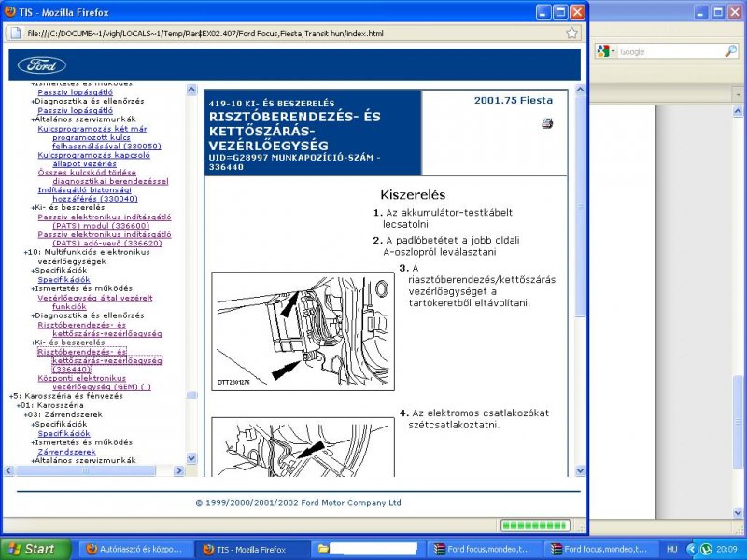
Task: Click the background window scroll down arrow
Action: 738,512
